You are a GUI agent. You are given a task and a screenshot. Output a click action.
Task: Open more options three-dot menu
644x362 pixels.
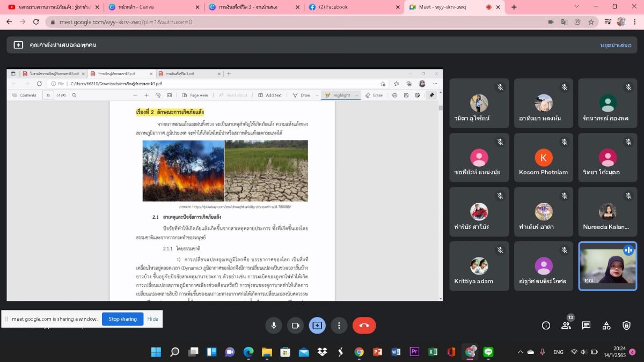(x=339, y=326)
